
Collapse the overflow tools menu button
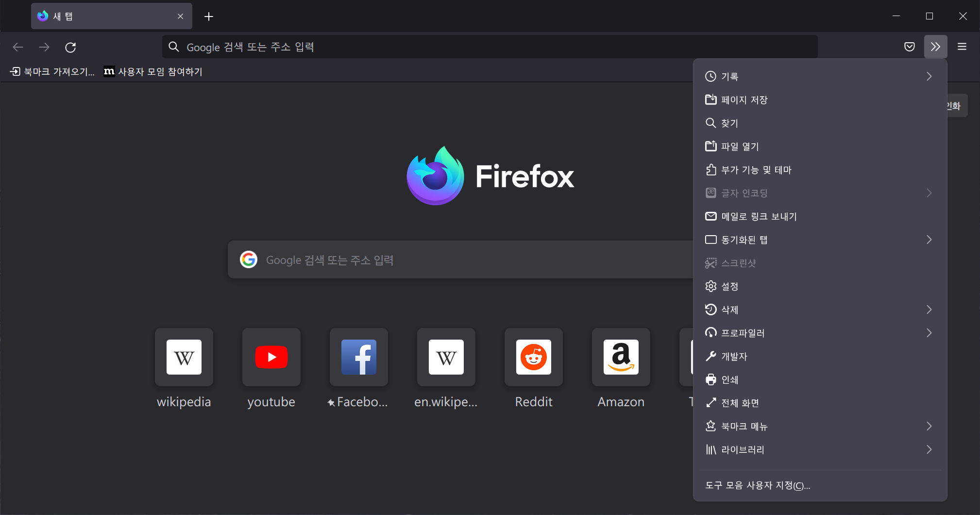pyautogui.click(x=935, y=47)
